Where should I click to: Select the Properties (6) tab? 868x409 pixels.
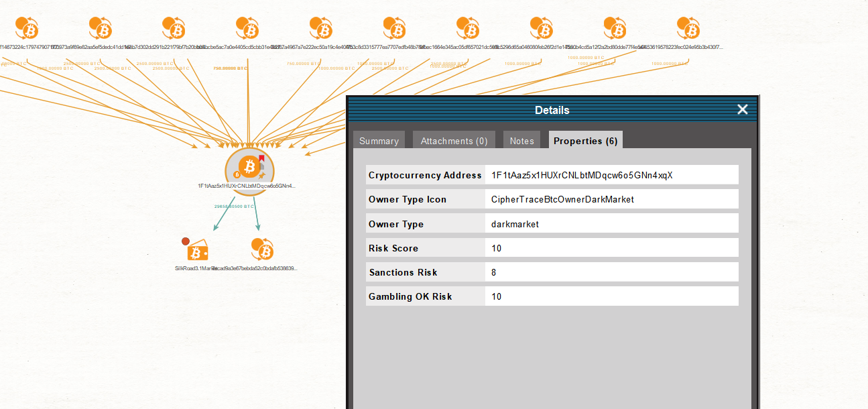click(586, 140)
